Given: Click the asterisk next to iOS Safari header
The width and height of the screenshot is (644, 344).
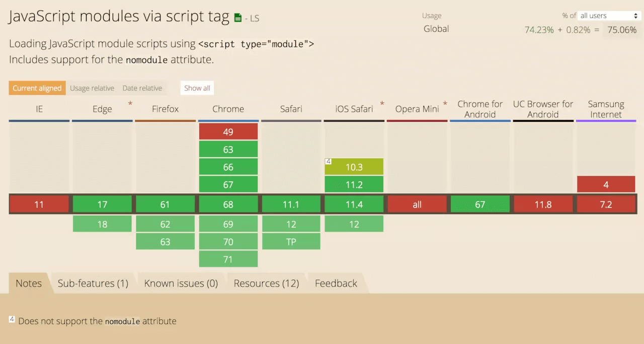Looking at the screenshot, I should [382, 104].
